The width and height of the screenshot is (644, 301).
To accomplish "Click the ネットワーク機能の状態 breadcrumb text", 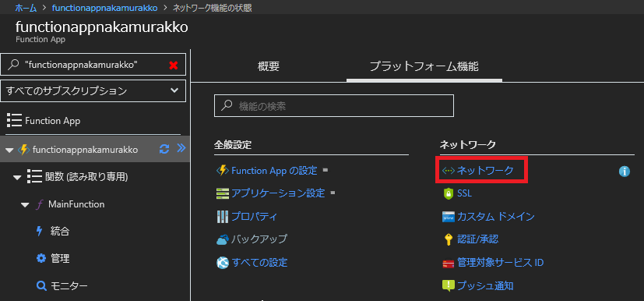I will coord(213,8).
